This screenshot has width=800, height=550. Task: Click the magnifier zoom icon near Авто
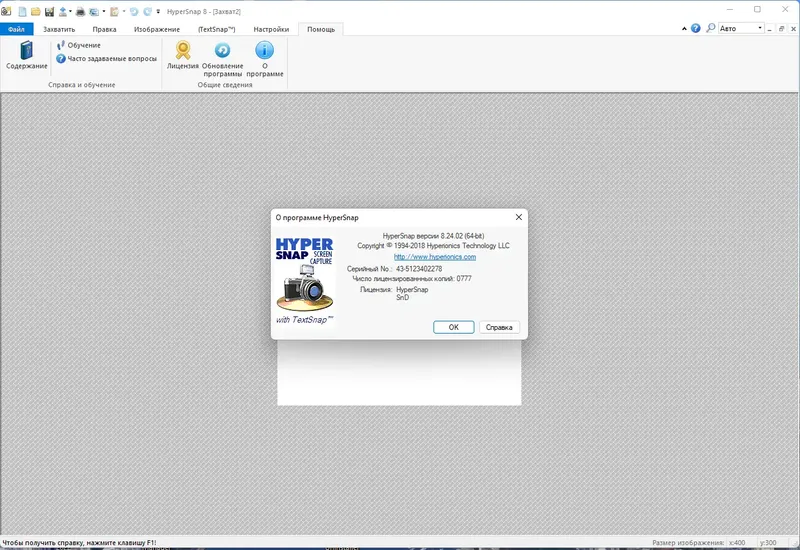coord(710,28)
